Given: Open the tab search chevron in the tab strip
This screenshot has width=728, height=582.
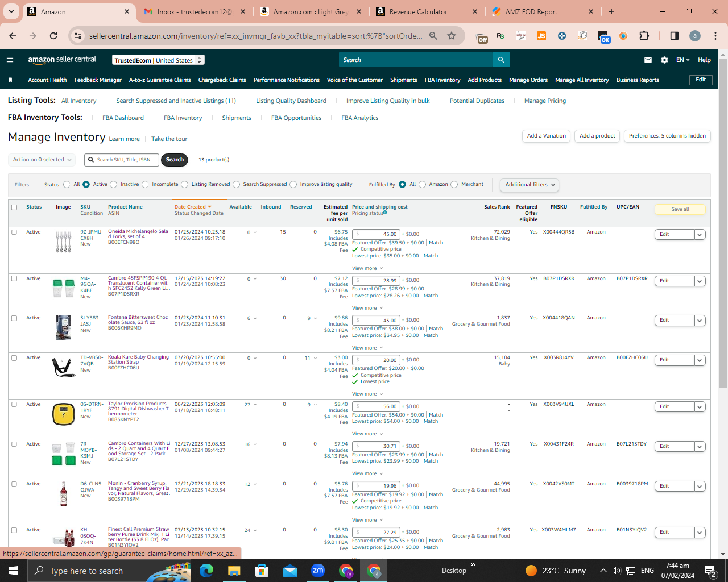Looking at the screenshot, I should click(11, 11).
